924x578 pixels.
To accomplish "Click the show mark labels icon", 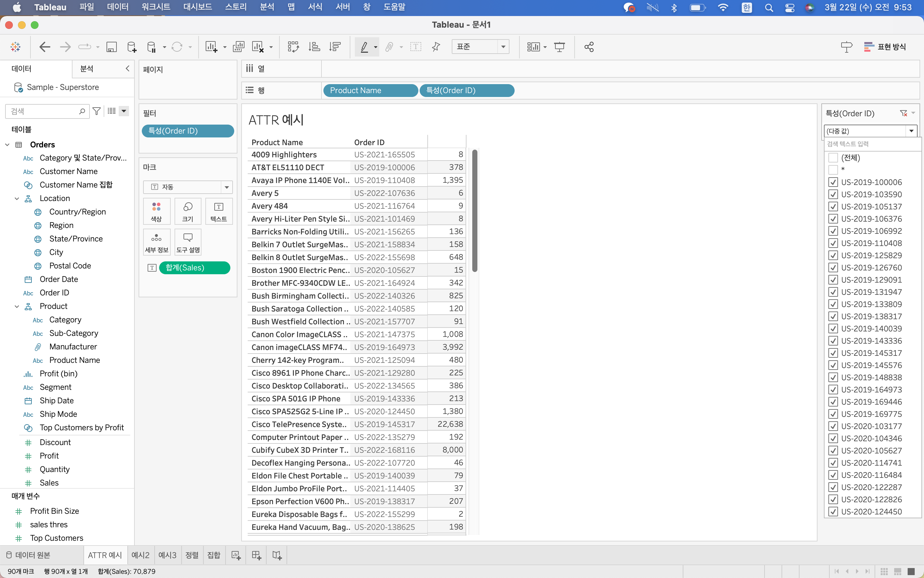I will (415, 47).
